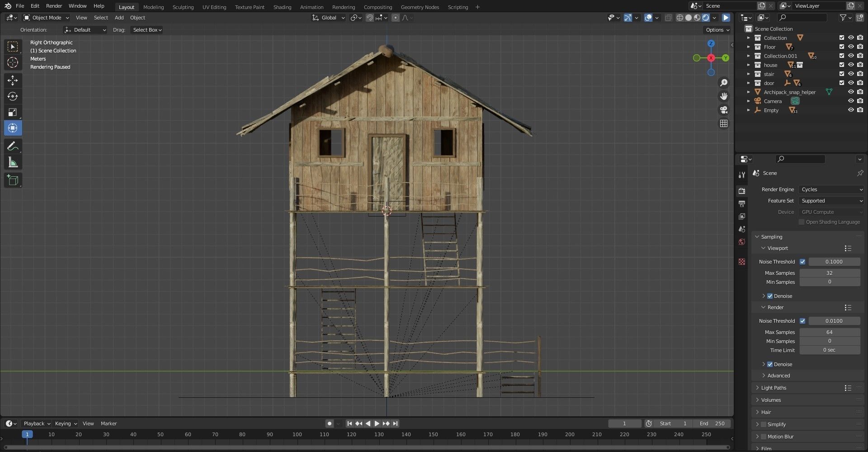The width and height of the screenshot is (868, 452).
Task: Open the viewport Add menu
Action: (119, 18)
